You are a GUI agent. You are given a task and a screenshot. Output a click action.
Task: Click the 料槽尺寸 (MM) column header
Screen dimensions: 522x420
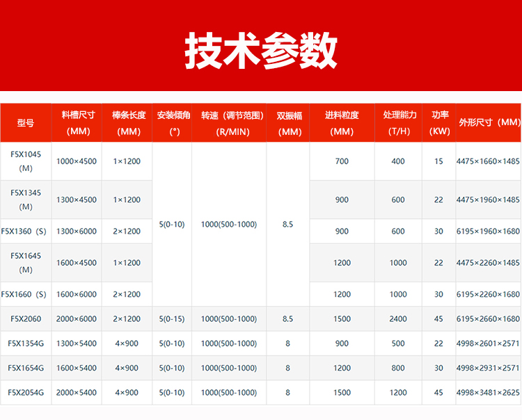(77, 123)
